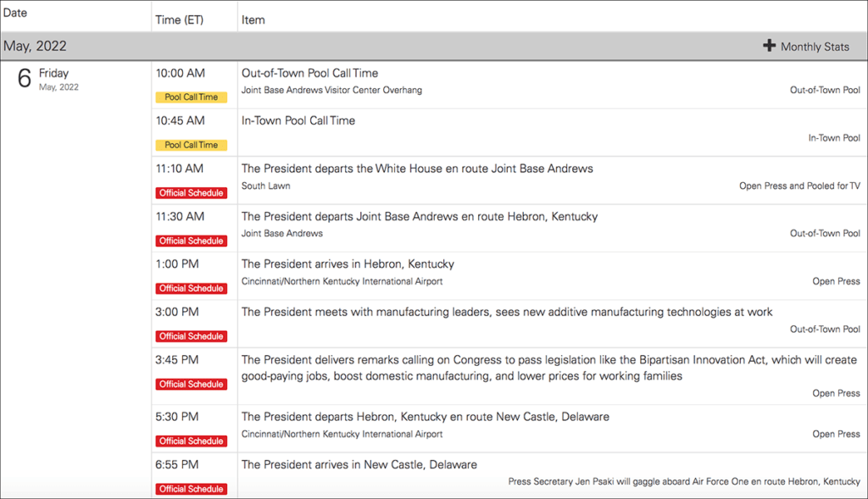Click the Pool Call Time tag at 10:45 AM
The width and height of the screenshot is (868, 499).
[x=191, y=145]
